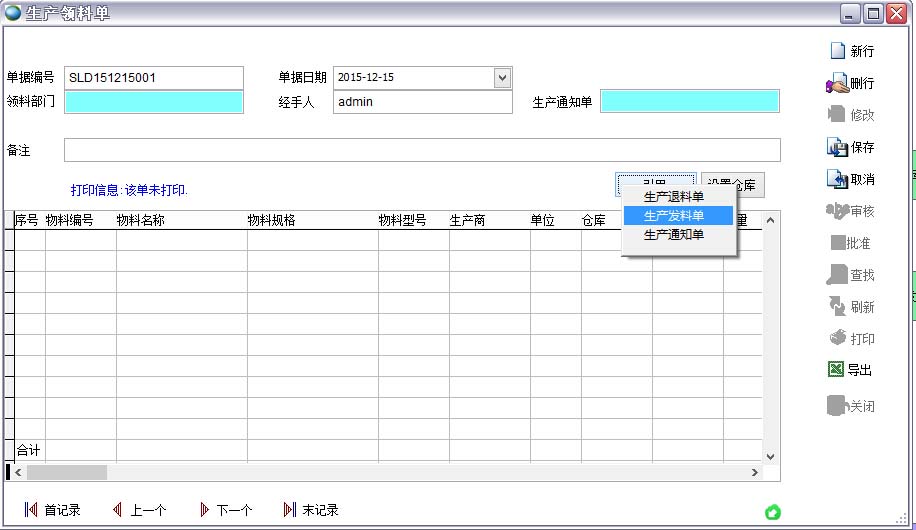Select 生产退料单 from the popup menu
The image size is (916, 530).
point(673,197)
